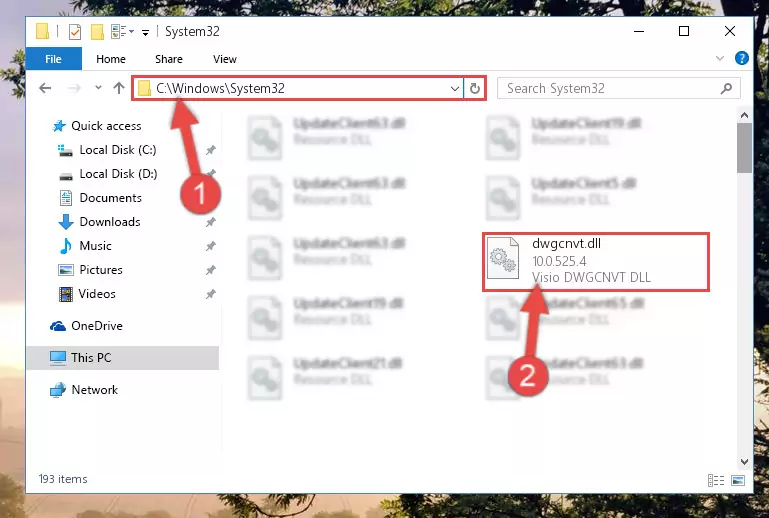Viewport: 769px width, 518px height.
Task: Open Downloads in the sidebar
Action: [x=110, y=222]
